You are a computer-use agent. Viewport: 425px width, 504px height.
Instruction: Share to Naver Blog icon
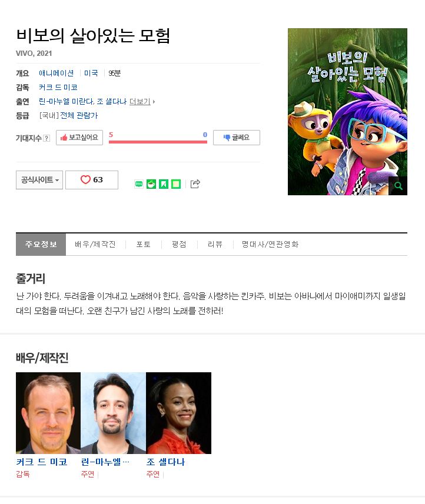coord(139,184)
